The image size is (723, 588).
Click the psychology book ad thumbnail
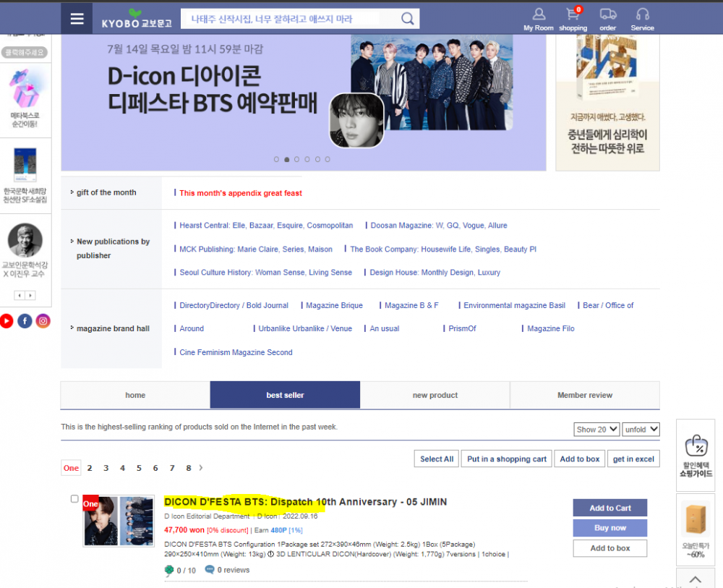point(608,103)
